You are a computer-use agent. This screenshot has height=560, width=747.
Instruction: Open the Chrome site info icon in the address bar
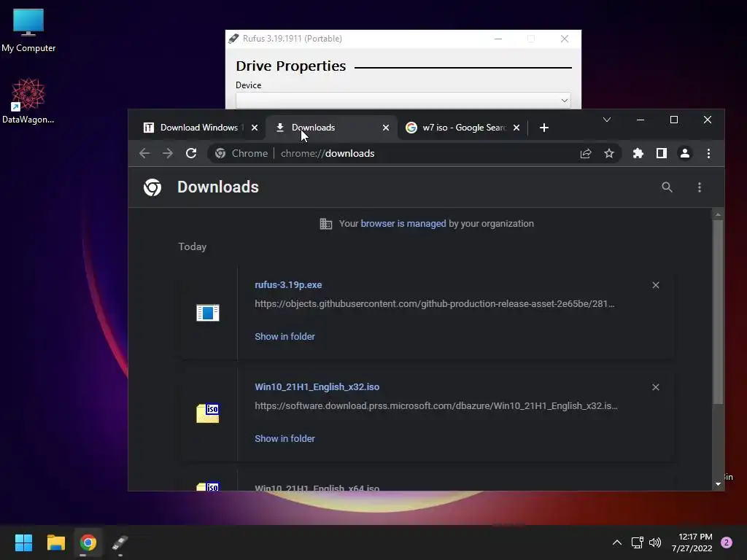coord(220,153)
